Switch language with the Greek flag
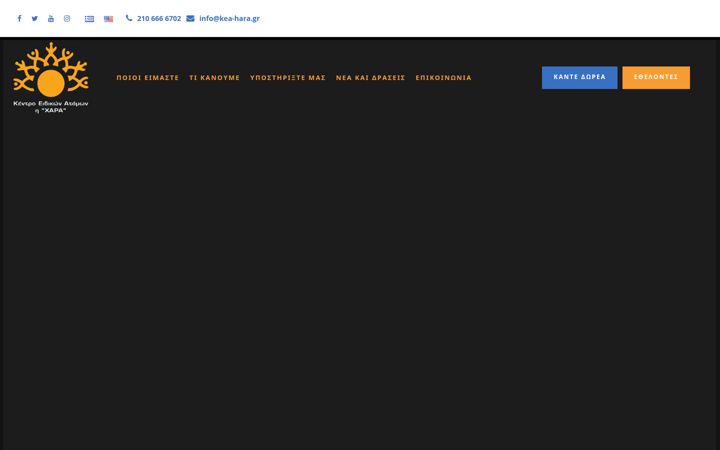 [89, 19]
